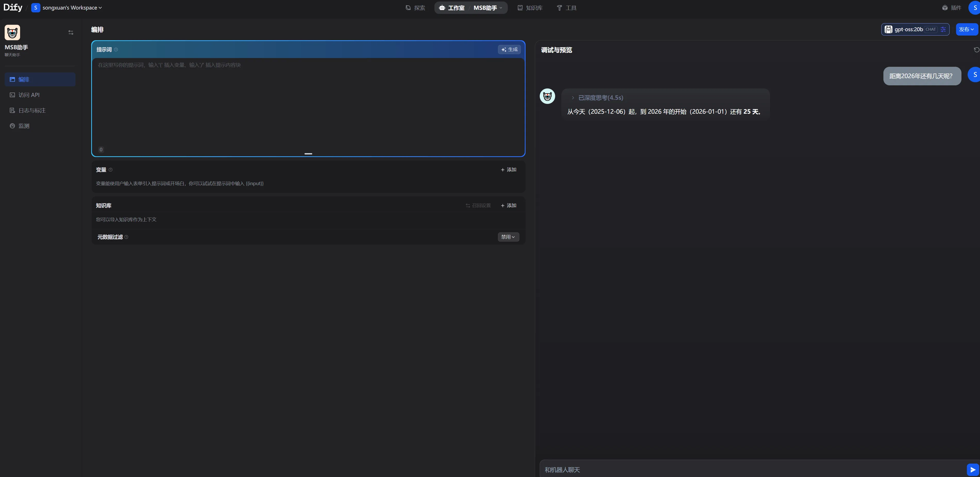Click the sidebar layout toggle icon

click(71, 33)
